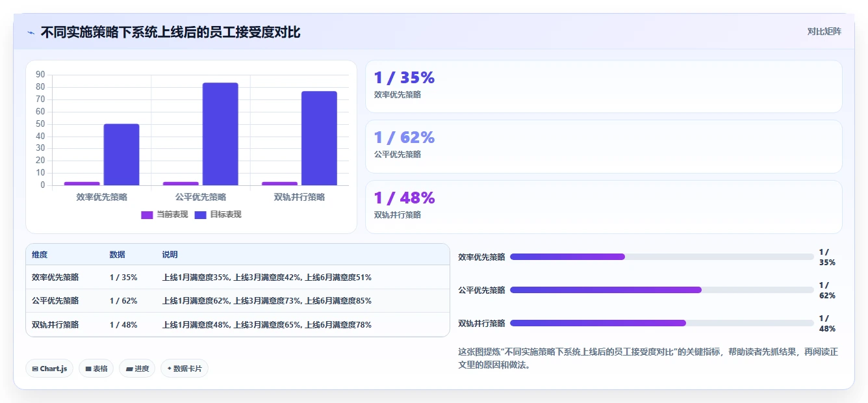The width and height of the screenshot is (868, 403).
Task: Click the 双轨并行策略 progress bar
Action: 661,323
